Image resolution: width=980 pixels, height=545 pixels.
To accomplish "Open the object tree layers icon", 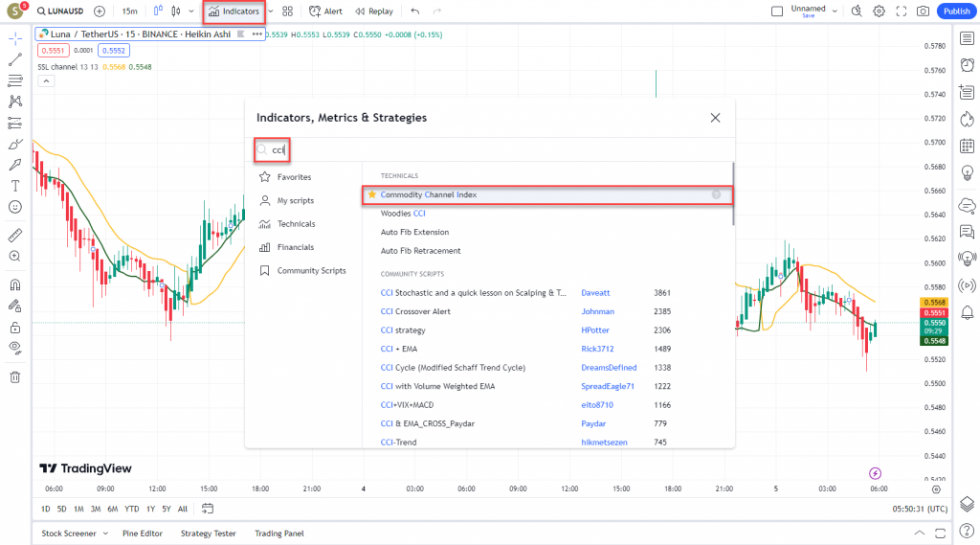I will pos(967,505).
